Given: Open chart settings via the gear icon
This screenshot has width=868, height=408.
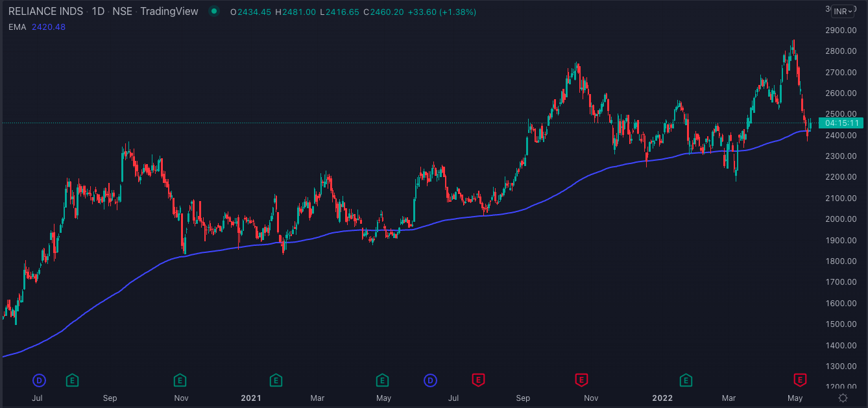Looking at the screenshot, I should click(x=843, y=398).
